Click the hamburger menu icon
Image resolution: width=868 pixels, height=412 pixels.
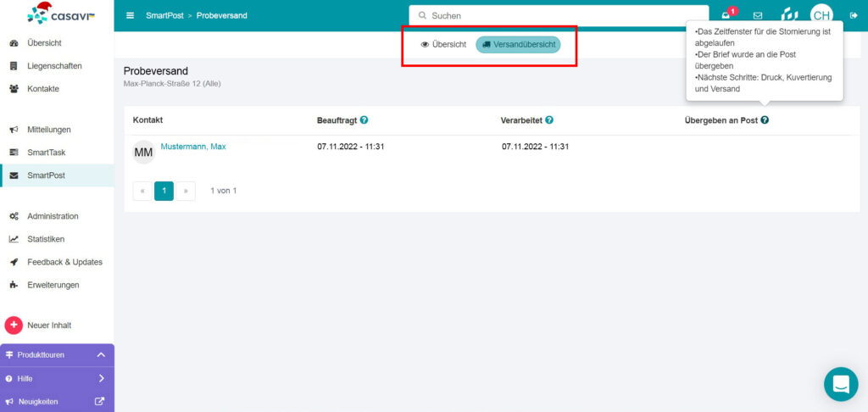(130, 15)
